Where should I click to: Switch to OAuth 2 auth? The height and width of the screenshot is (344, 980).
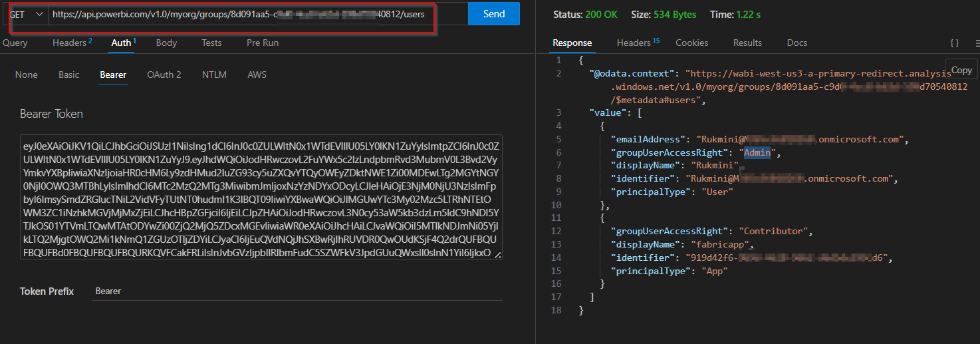[x=164, y=75]
